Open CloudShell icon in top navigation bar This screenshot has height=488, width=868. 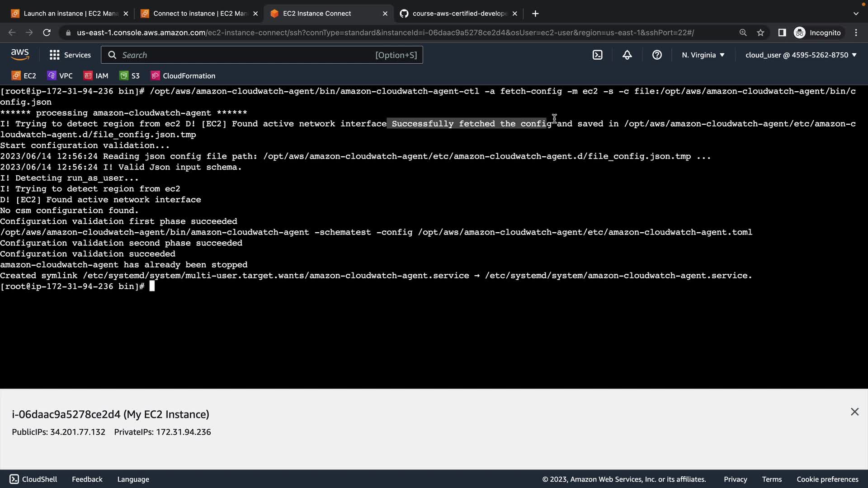tap(598, 55)
